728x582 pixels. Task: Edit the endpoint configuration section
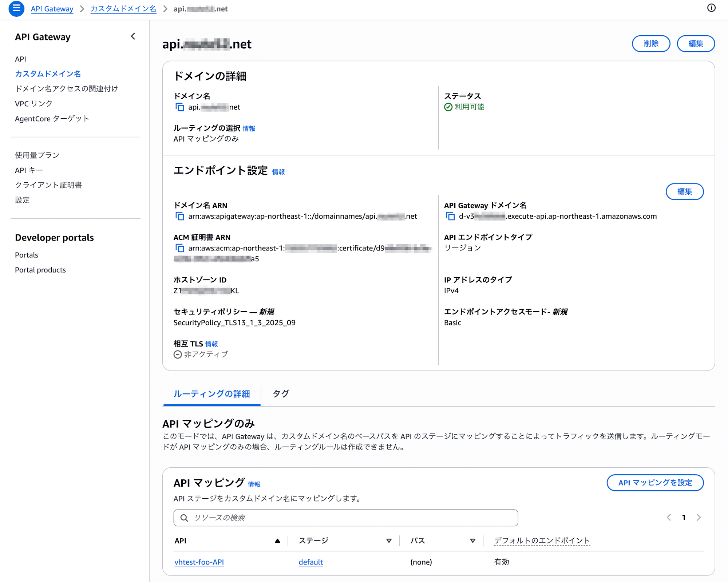tap(685, 191)
